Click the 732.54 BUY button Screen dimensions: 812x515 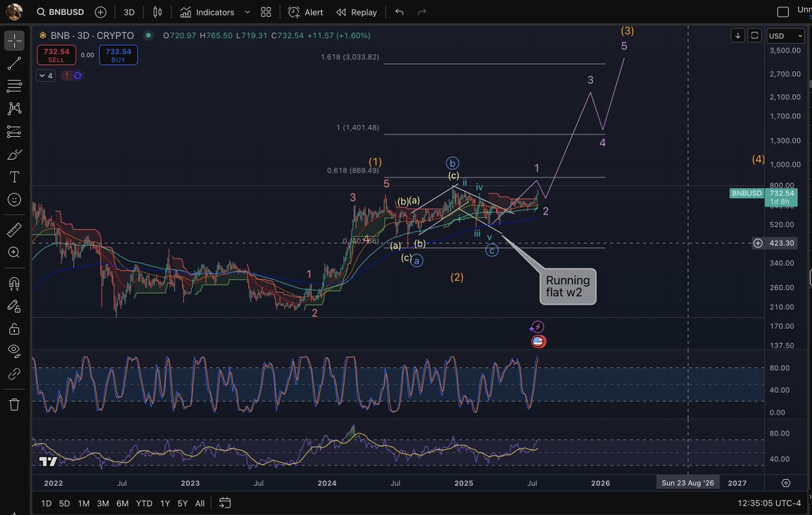pos(118,55)
